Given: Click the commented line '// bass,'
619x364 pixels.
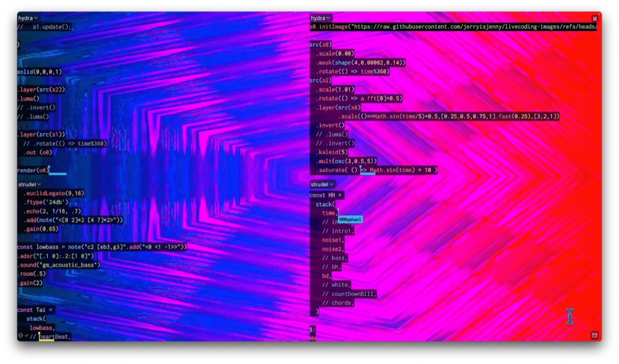Looking at the screenshot, I should (335, 258).
